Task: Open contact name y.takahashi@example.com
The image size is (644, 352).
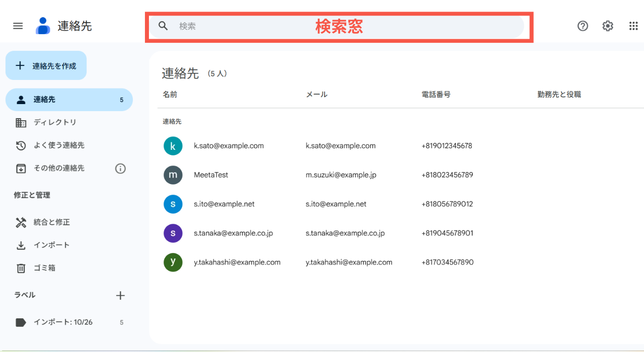Action: 237,262
